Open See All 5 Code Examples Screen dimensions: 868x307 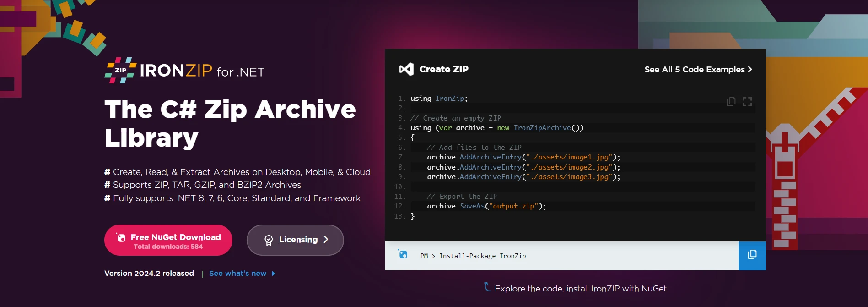click(x=694, y=70)
